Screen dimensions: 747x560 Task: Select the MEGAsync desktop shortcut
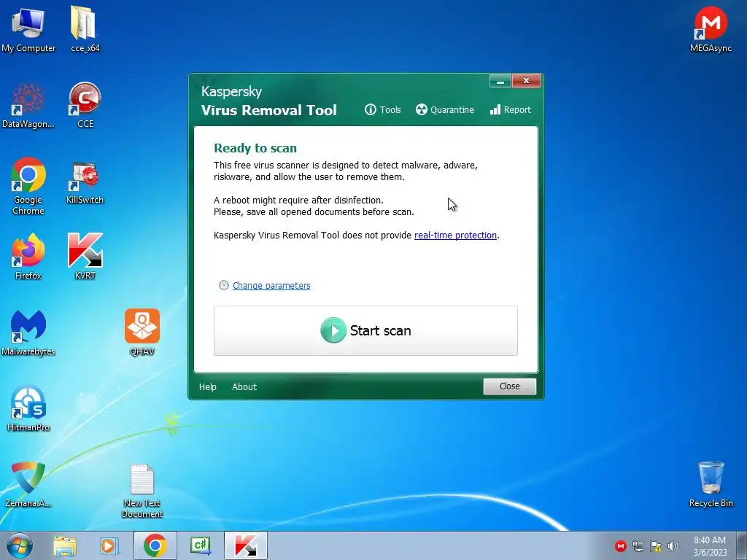tap(711, 29)
